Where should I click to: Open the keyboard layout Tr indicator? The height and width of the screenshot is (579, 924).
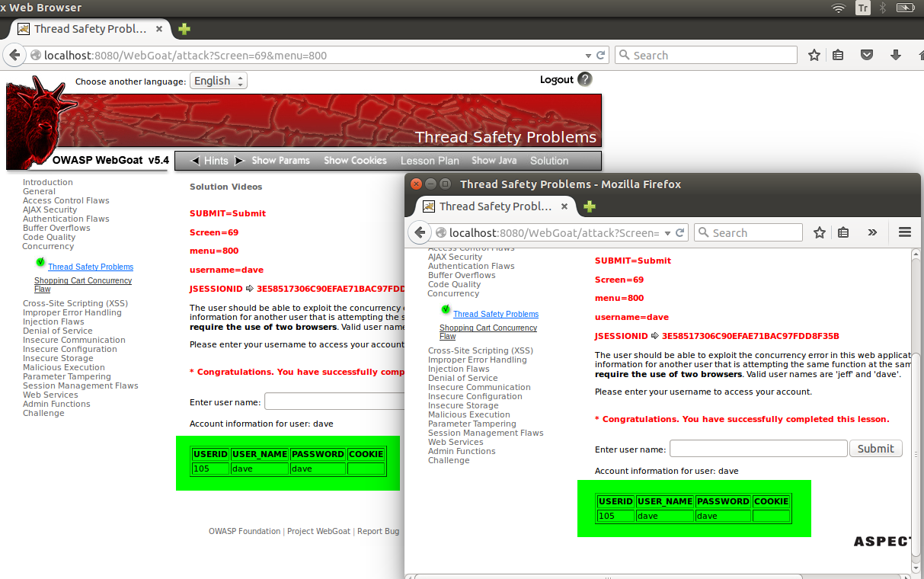pos(862,8)
